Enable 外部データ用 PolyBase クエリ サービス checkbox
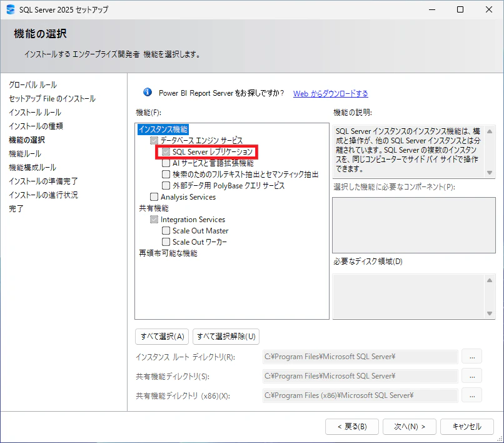The height and width of the screenshot is (443, 504). point(166,186)
